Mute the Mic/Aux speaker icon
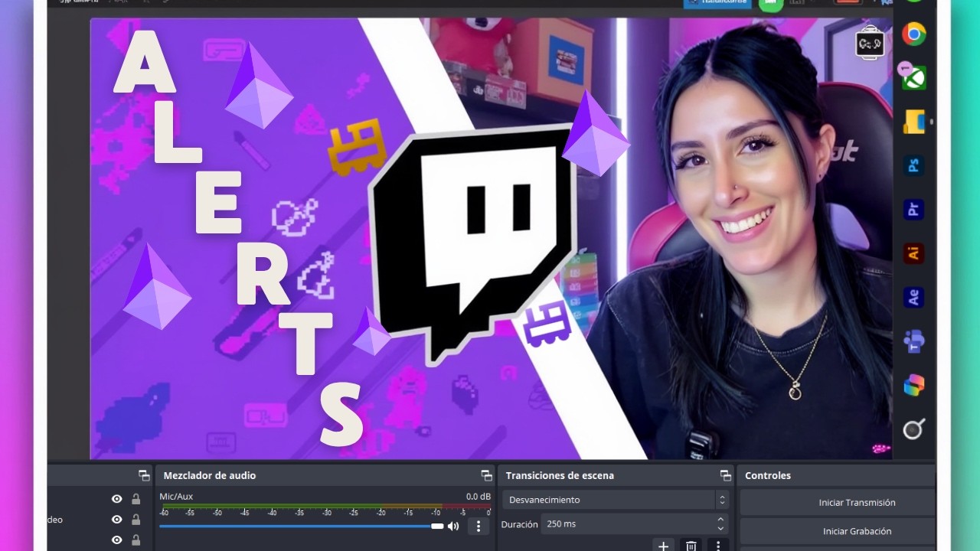 453,526
